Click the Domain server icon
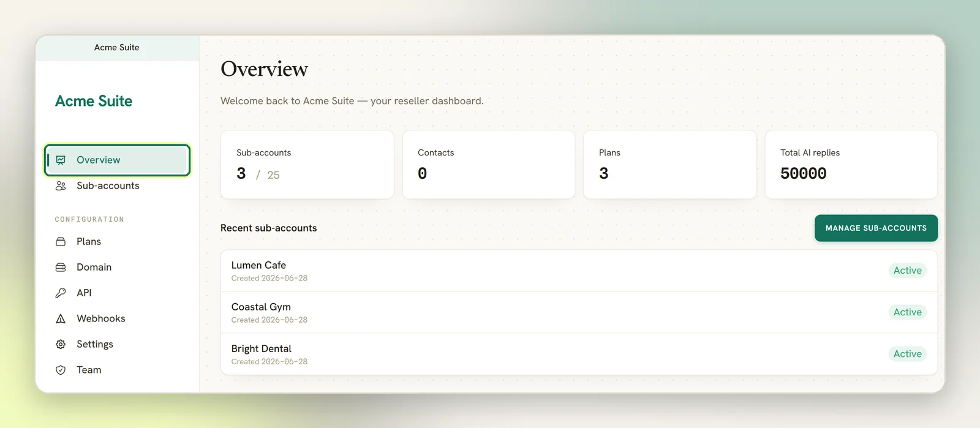 pos(61,267)
